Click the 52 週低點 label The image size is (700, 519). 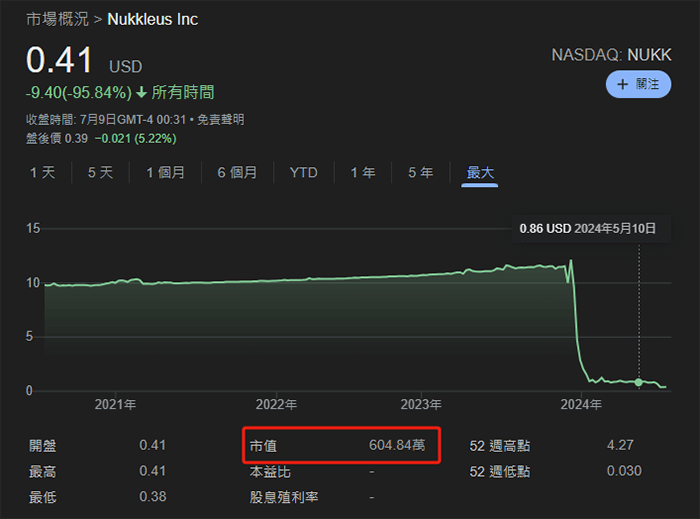point(500,471)
